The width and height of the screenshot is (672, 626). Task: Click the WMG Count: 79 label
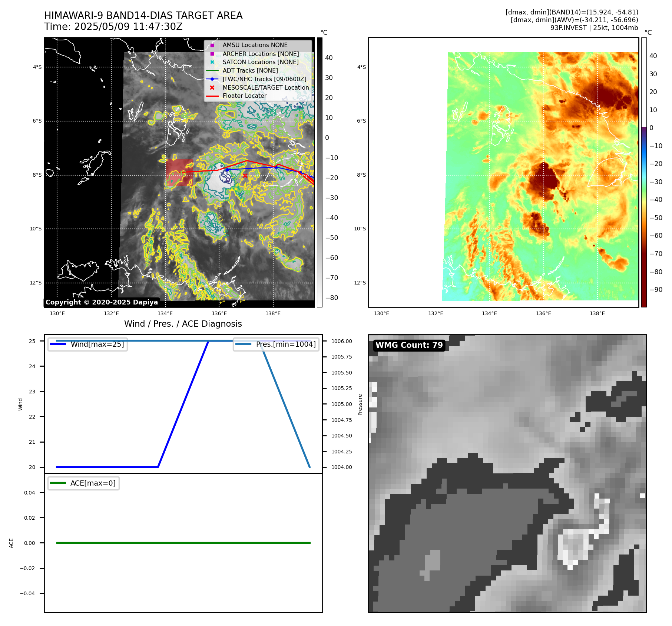point(409,345)
